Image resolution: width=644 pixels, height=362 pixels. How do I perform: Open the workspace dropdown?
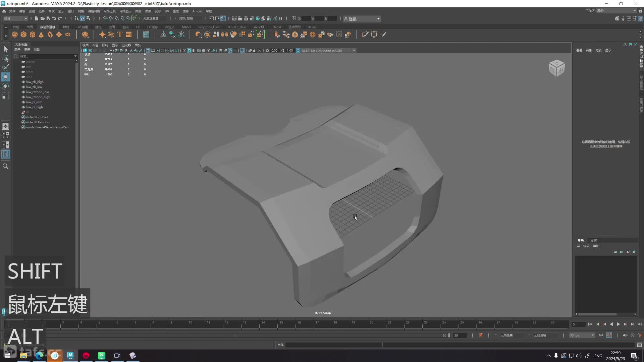click(616, 11)
